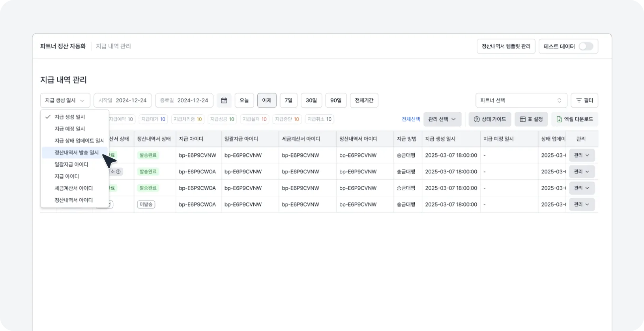Pick 세금계산서 아이디 in the dropdown list

click(74, 188)
